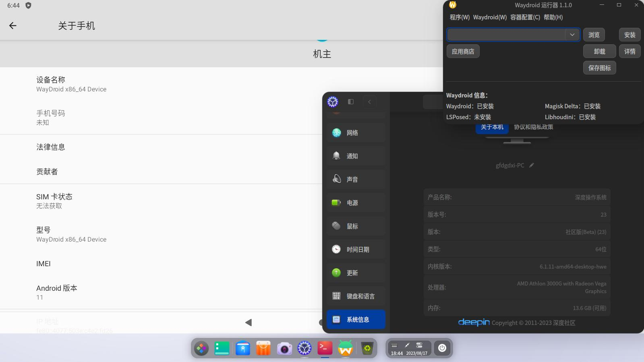This screenshot has height=362, width=644.
Task: Click the 内存 row in system info
Action: click(517, 308)
